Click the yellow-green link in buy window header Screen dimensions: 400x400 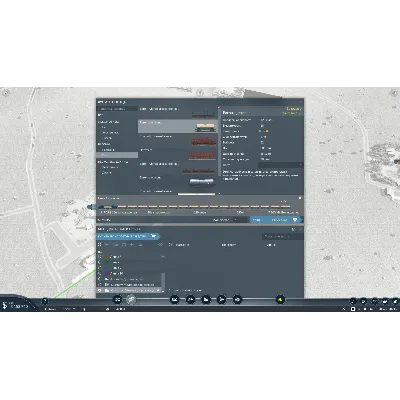[x=294, y=109]
